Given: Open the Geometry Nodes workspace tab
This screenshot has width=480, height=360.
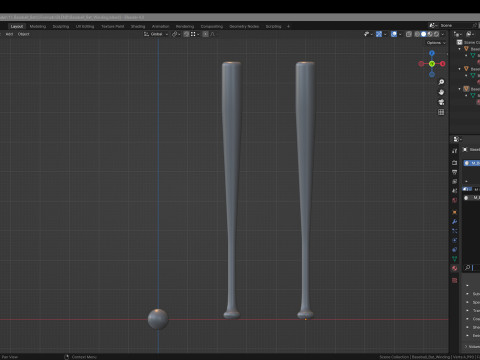Looking at the screenshot, I should coord(244,26).
